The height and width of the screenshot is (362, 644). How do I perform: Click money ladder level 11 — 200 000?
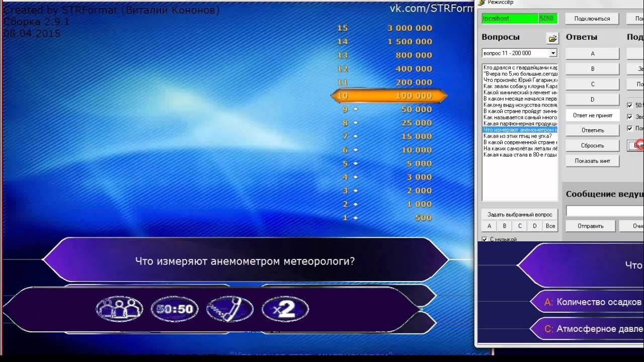click(x=385, y=82)
